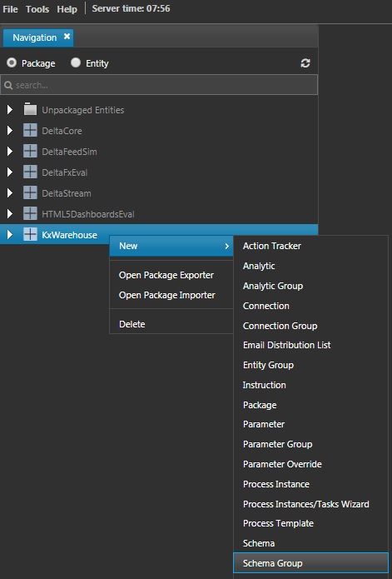Create a new Instruction

(311, 385)
